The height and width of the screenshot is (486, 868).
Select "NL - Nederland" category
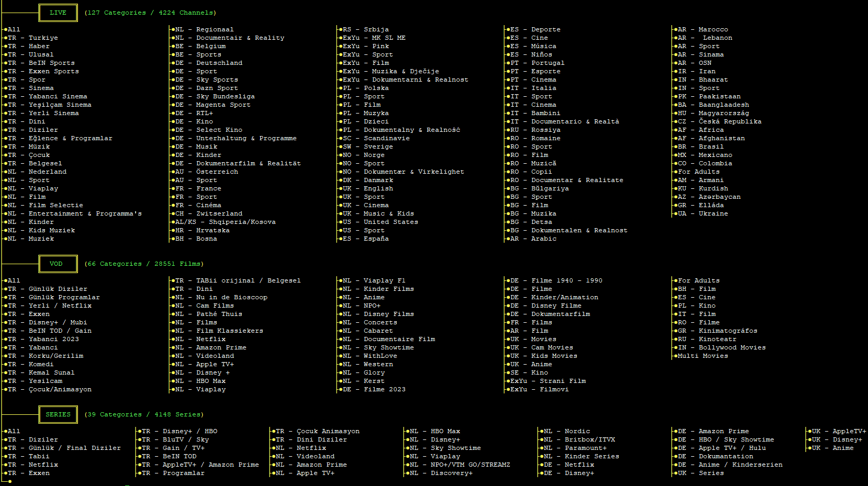pos(37,172)
